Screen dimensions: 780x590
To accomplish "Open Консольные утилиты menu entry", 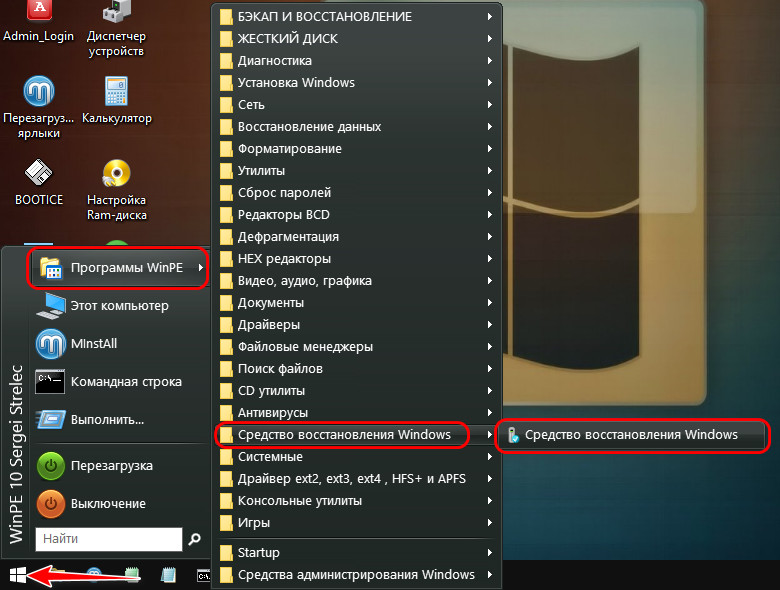I will click(x=356, y=500).
